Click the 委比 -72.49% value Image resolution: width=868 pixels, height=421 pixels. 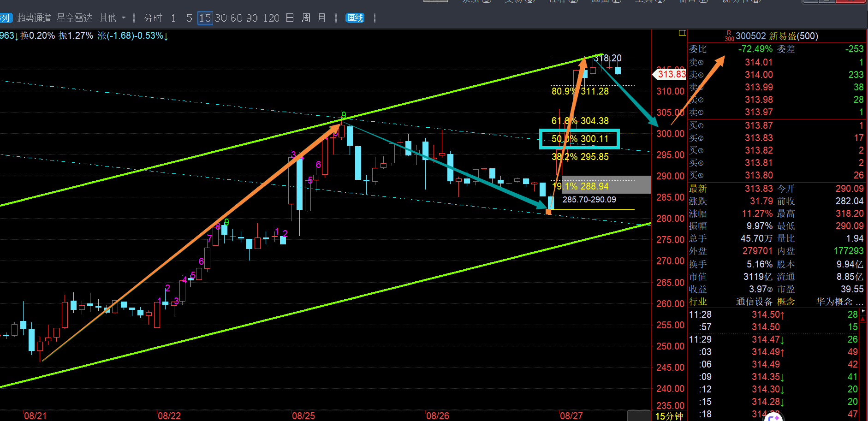click(x=755, y=49)
